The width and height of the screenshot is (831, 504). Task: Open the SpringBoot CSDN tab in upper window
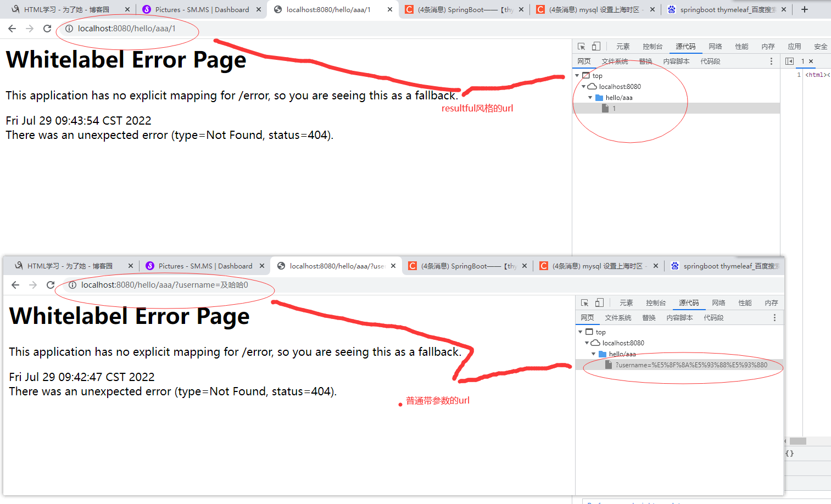[459, 9]
